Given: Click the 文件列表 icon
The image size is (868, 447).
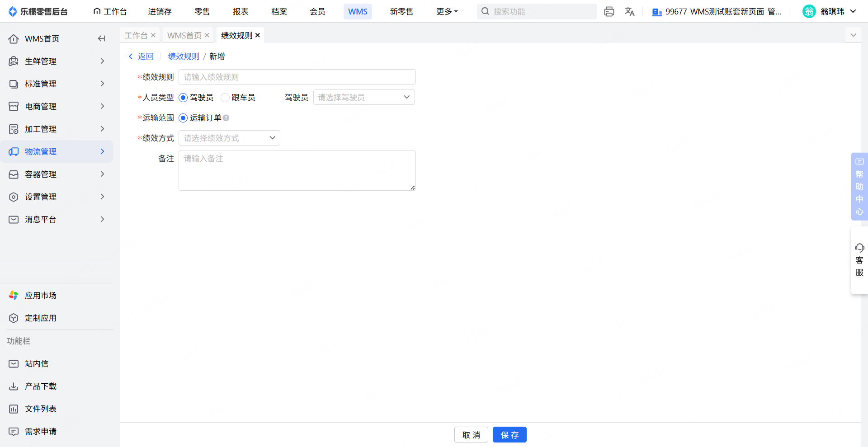Looking at the screenshot, I should (14, 409).
